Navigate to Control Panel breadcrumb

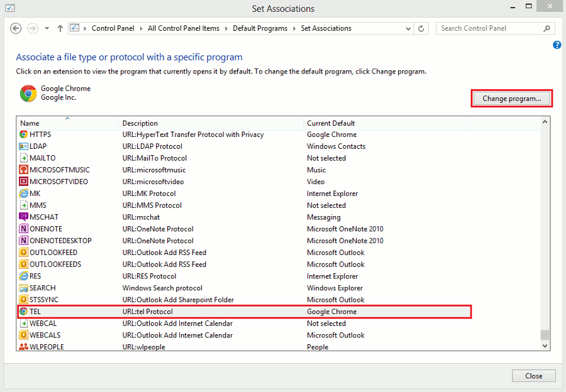point(113,28)
